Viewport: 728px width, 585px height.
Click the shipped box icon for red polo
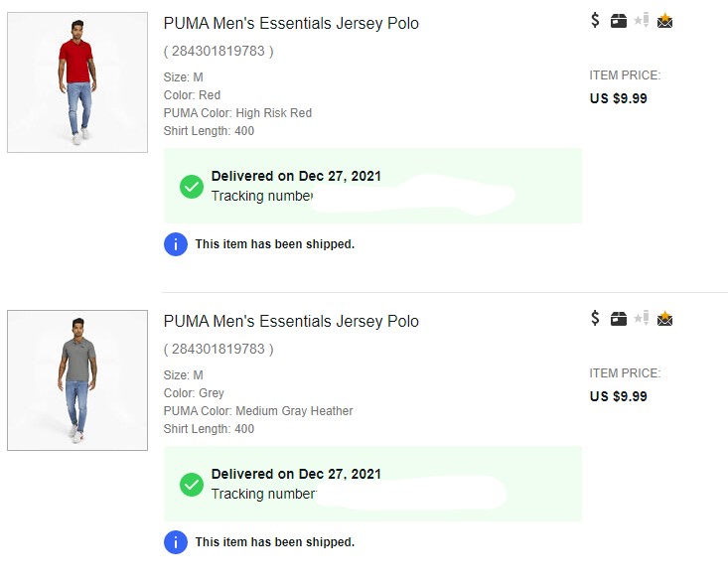[619, 21]
